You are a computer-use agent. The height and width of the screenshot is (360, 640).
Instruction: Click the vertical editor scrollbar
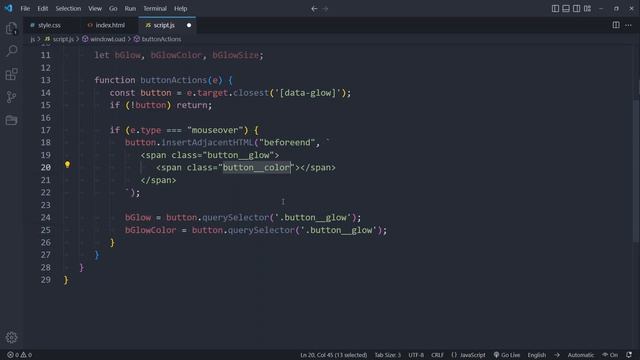(x=636, y=171)
